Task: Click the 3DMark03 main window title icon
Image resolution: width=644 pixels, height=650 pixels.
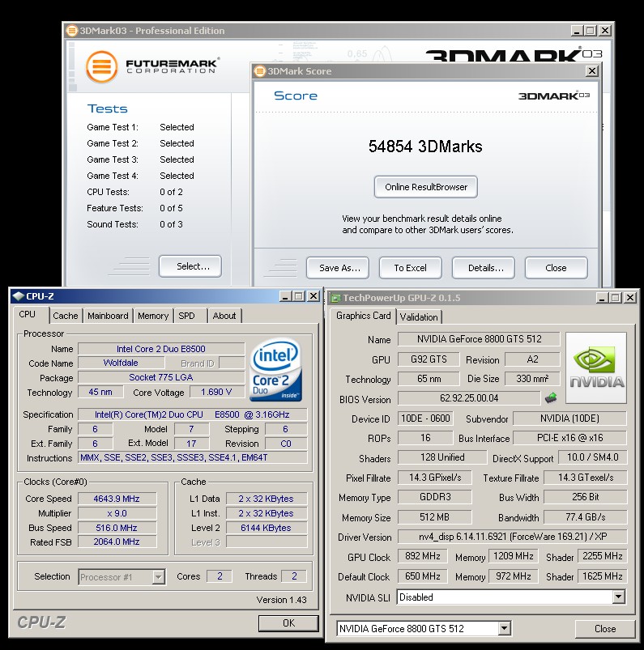Action: click(72, 30)
